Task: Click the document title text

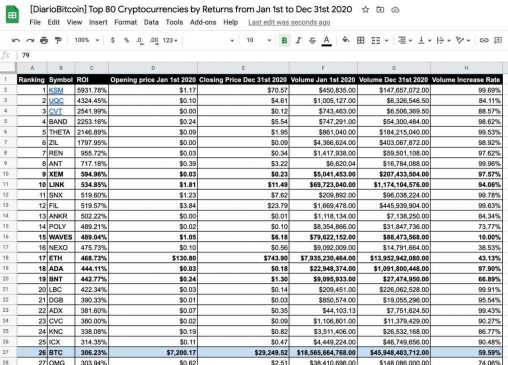Action: [x=191, y=9]
